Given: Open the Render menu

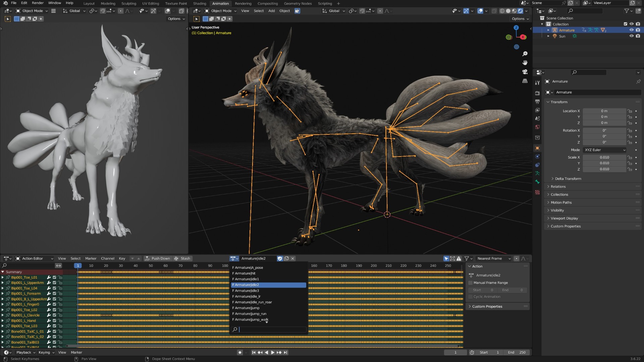Looking at the screenshot, I should point(38,3).
